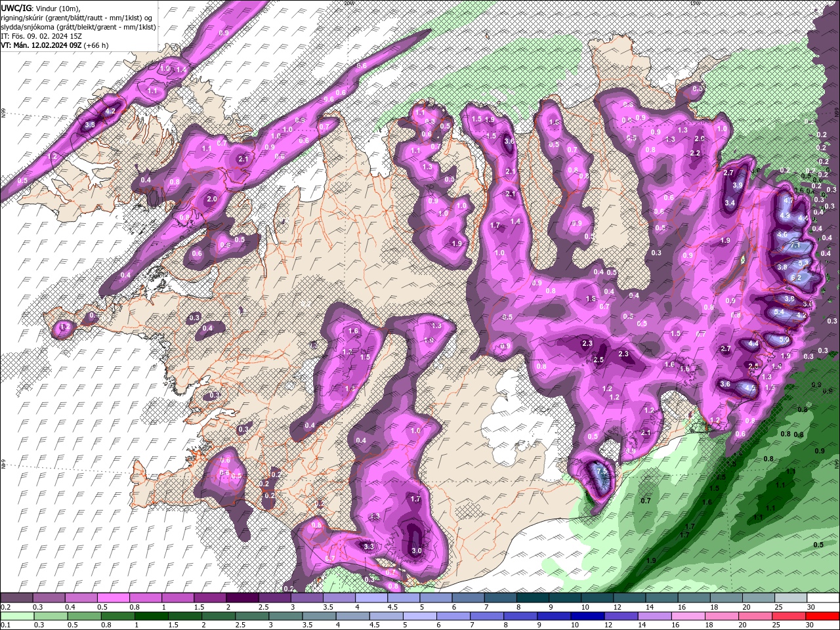The height and width of the screenshot is (630, 840).
Task: Pick upper legend swatch between 0.8 and 1
Action: (x=146, y=597)
